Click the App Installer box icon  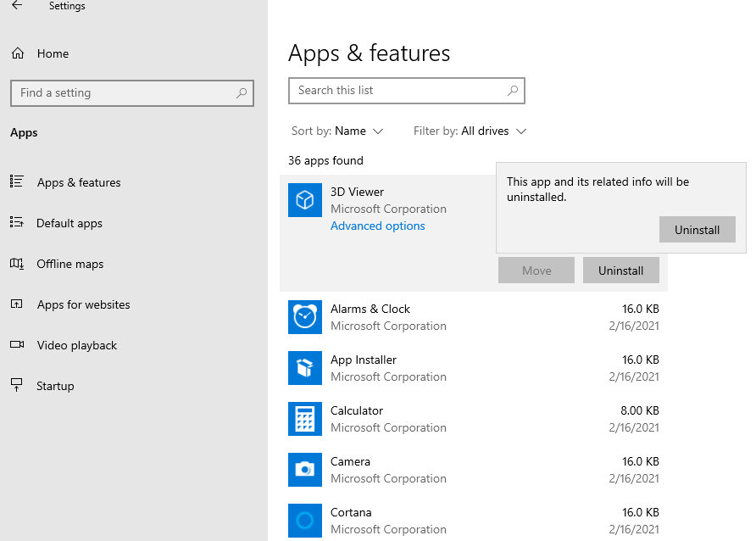(x=305, y=368)
